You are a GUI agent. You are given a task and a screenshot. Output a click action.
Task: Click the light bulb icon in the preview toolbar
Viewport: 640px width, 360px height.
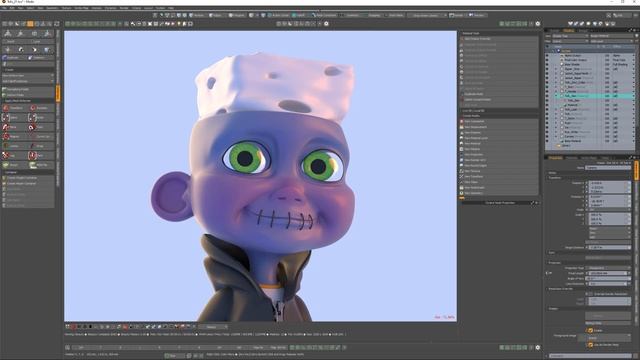[180, 24]
